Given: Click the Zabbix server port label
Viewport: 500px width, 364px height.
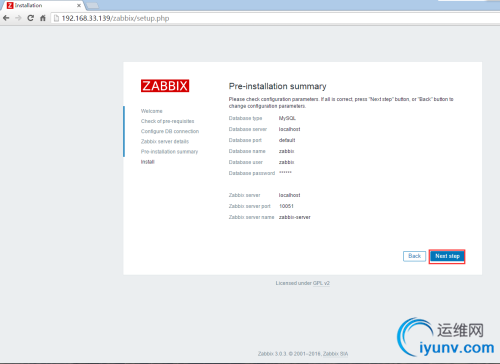Looking at the screenshot, I should (x=249, y=206).
